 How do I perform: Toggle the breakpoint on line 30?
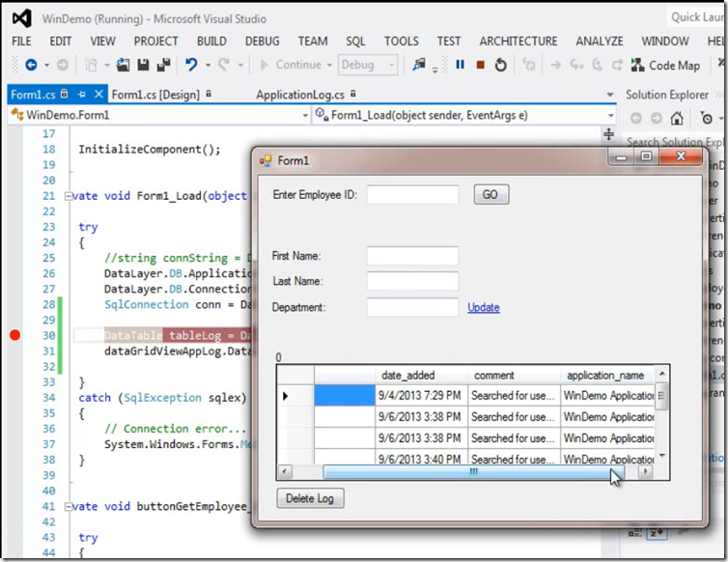coord(14,335)
